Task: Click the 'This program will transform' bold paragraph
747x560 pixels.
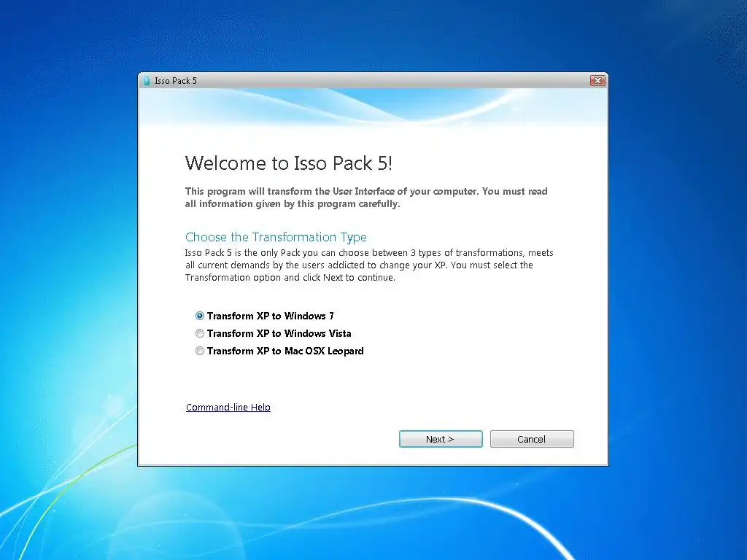Action: point(366,198)
